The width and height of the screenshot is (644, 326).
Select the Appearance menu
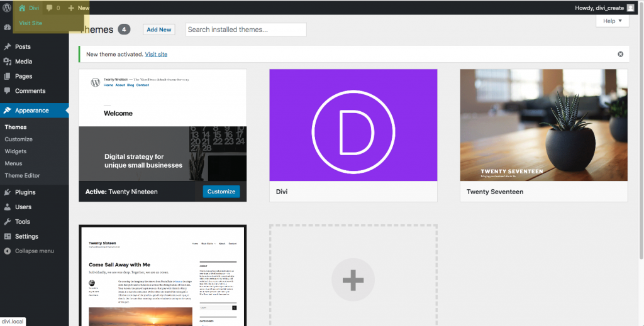(x=35, y=111)
